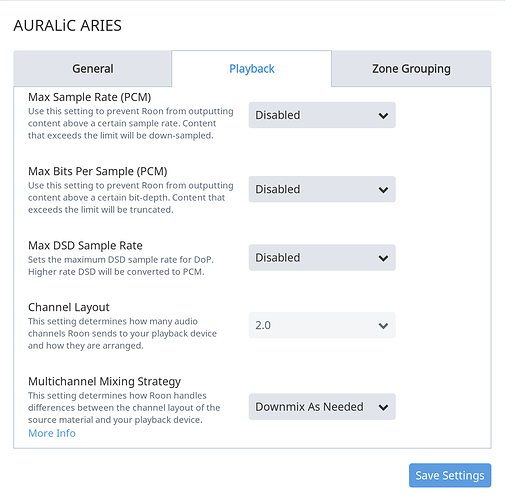Click the 2.0 value in Channel Layout

click(x=263, y=325)
